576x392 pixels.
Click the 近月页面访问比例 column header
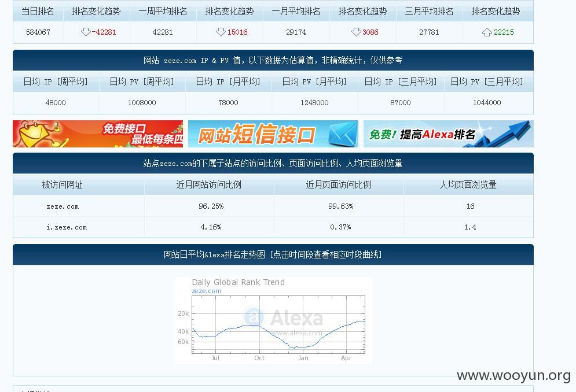pos(338,184)
